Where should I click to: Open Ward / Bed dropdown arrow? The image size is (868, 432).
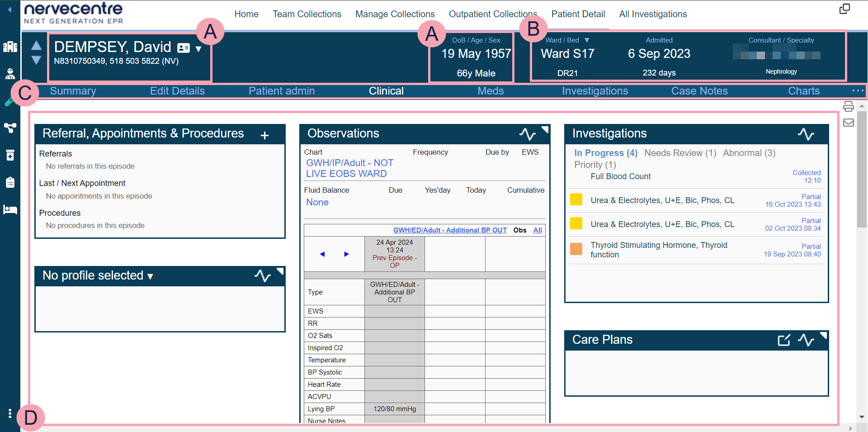pyautogui.click(x=587, y=40)
